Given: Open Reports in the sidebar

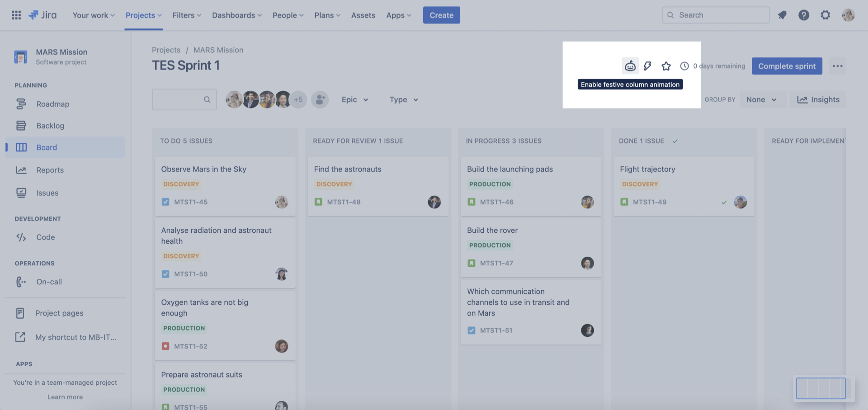Looking at the screenshot, I should [65, 170].
